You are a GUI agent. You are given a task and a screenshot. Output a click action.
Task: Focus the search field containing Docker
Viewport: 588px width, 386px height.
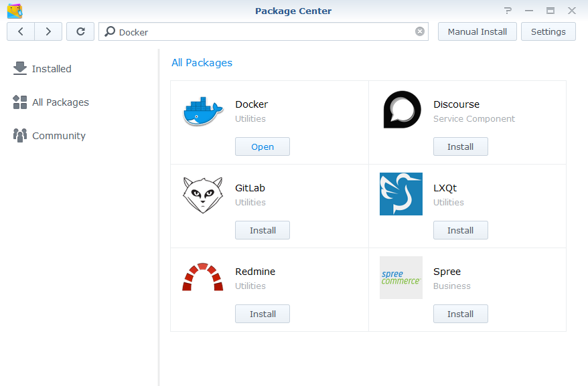(x=263, y=31)
